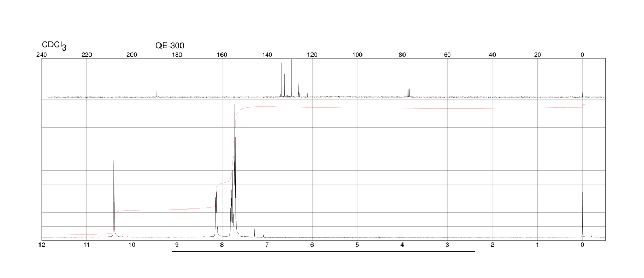The width and height of the screenshot is (644, 278).
Task: Click the tallest carbon peak near 129 ppm
Action: click(291, 78)
